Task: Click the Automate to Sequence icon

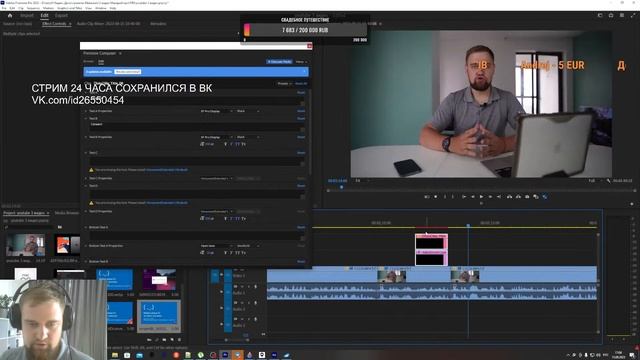Action: (x=149, y=340)
